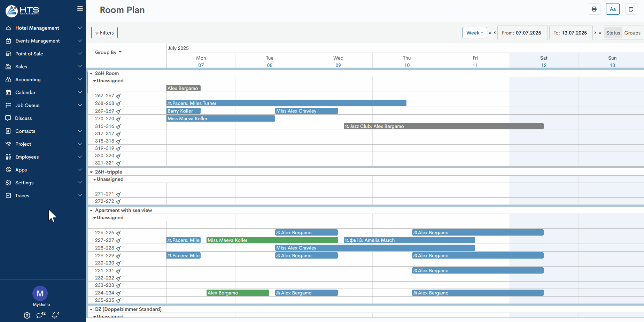
Task: Open the Filters button
Action: coord(104,33)
